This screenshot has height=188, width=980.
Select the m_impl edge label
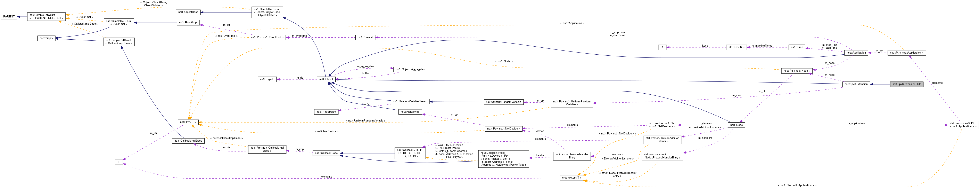pyautogui.click(x=300, y=149)
